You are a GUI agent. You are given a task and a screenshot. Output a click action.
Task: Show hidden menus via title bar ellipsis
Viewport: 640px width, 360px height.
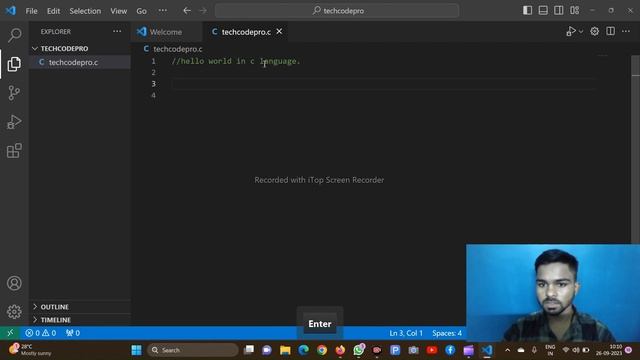[x=162, y=11]
